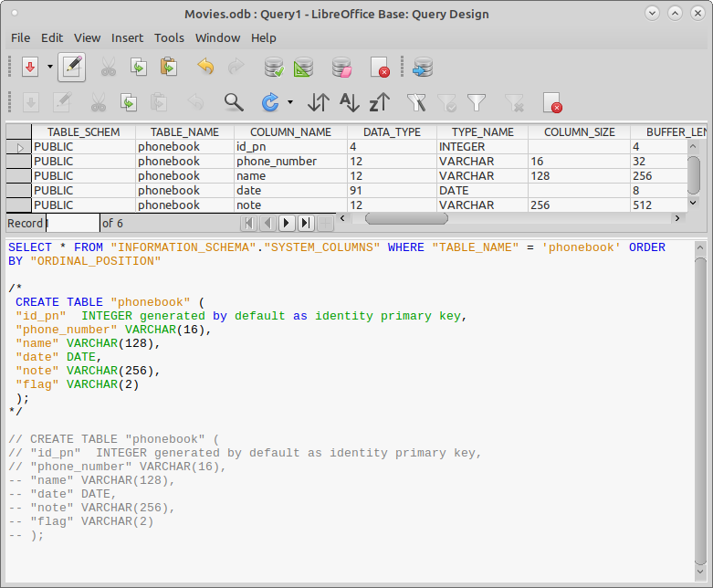
Task: Toggle Standard Filter funnel icon
Action: click(x=477, y=102)
